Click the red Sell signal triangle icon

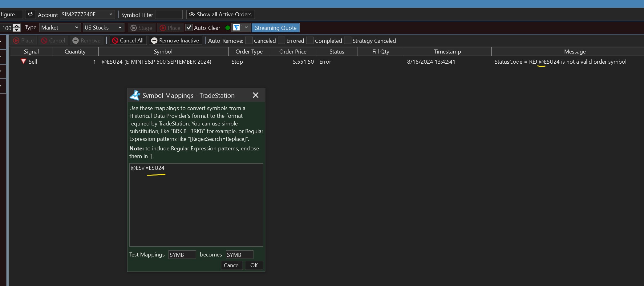(23, 61)
